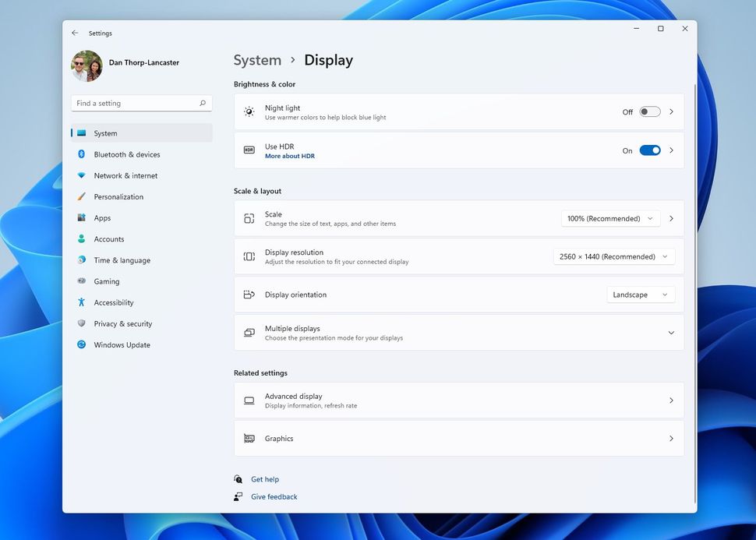Screen dimensions: 756x540
Task: Open Advanced display settings row
Action: pos(458,401)
